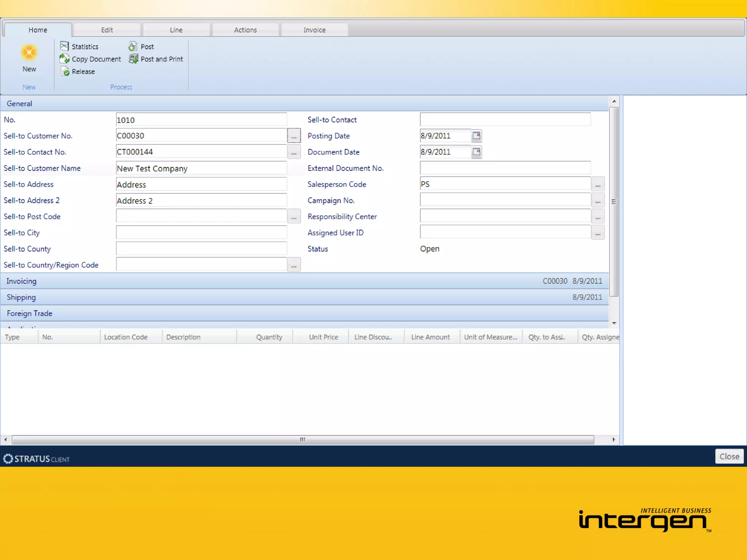Click the horizontal scrollbar right arrow
Image resolution: width=747 pixels, height=560 pixels.
[614, 440]
